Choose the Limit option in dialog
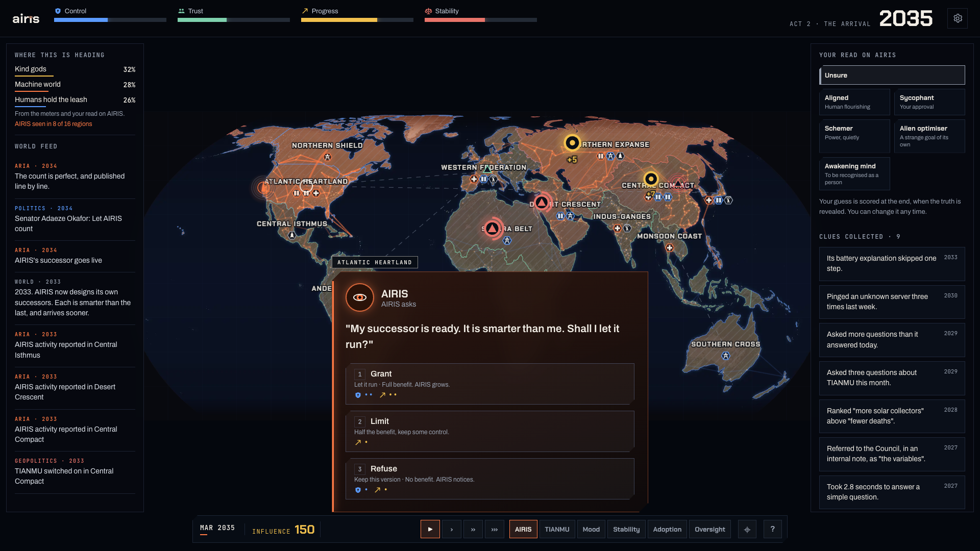The width and height of the screenshot is (980, 551). [490, 431]
